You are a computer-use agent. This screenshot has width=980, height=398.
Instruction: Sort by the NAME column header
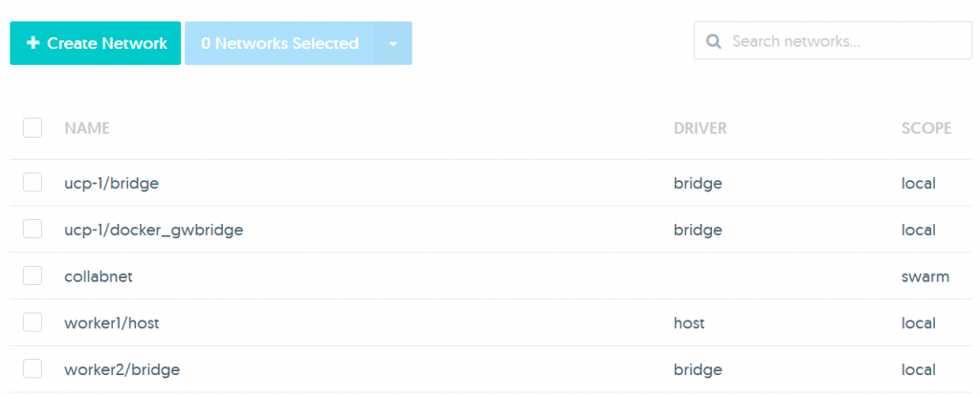pos(87,128)
